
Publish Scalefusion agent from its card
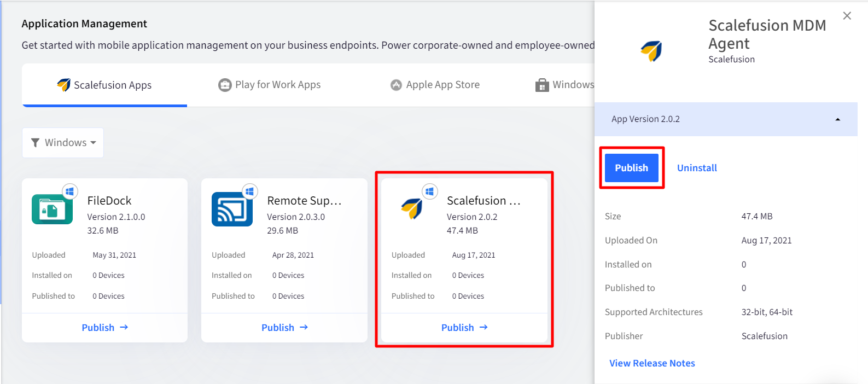[464, 328]
